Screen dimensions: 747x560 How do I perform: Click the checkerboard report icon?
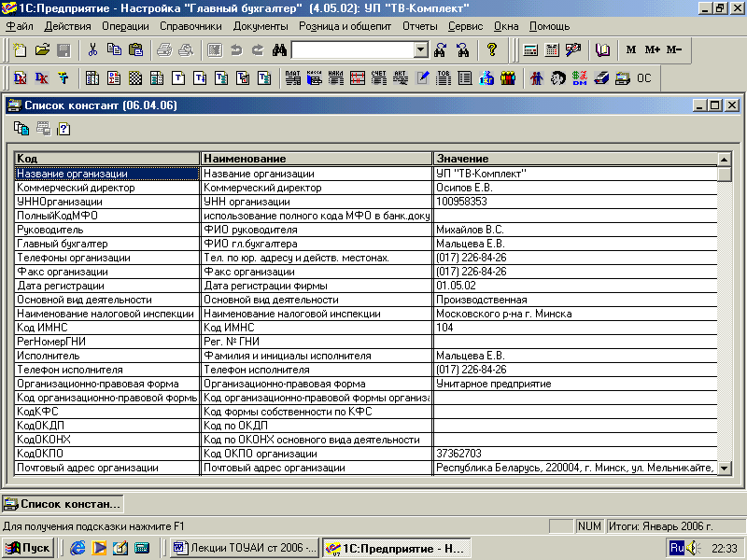point(135,78)
